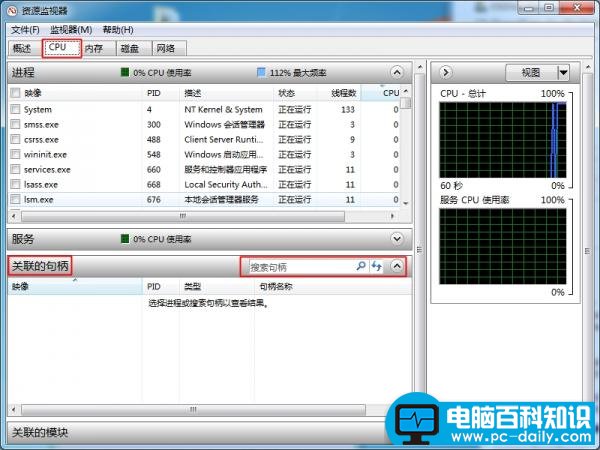Screen dimensions: 600x450
Task: Click PID value 668
Action: click(x=153, y=184)
